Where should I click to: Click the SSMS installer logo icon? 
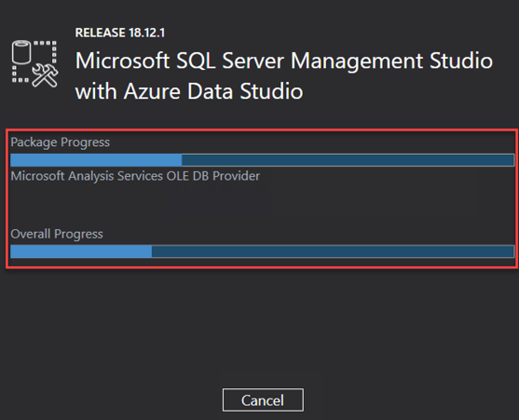(34, 64)
